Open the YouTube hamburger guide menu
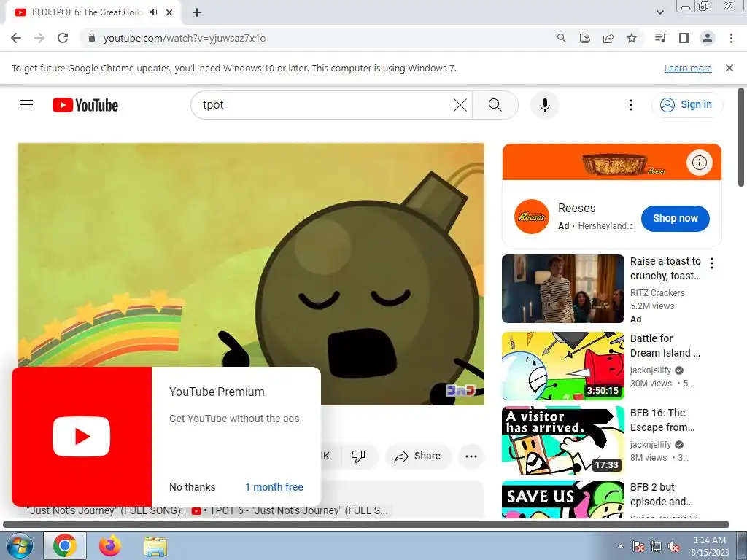This screenshot has width=747, height=560. coord(26,105)
